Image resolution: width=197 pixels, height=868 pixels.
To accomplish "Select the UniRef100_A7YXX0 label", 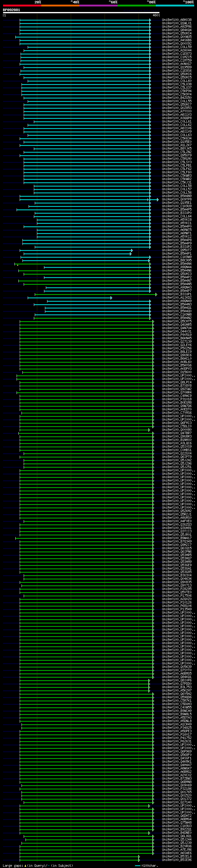I will click(176, 111).
